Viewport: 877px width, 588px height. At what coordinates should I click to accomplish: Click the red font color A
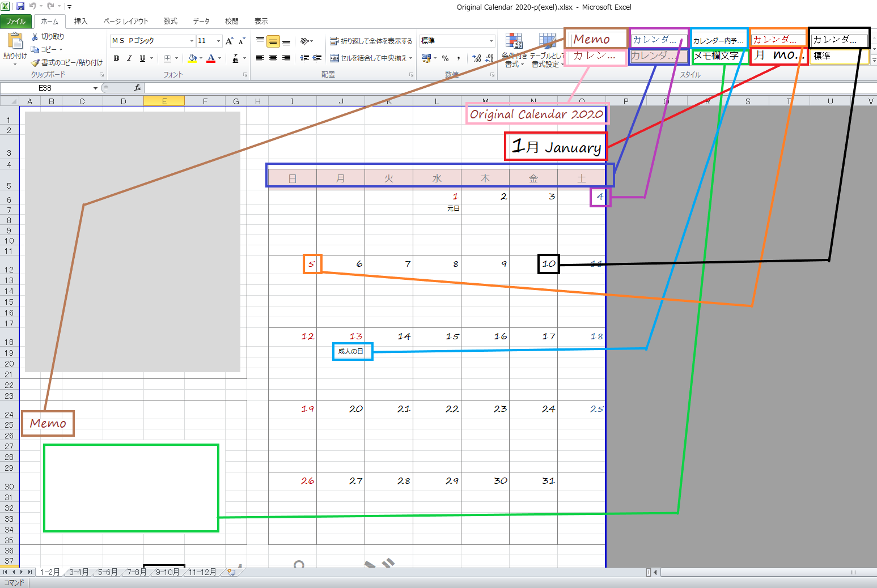click(211, 58)
